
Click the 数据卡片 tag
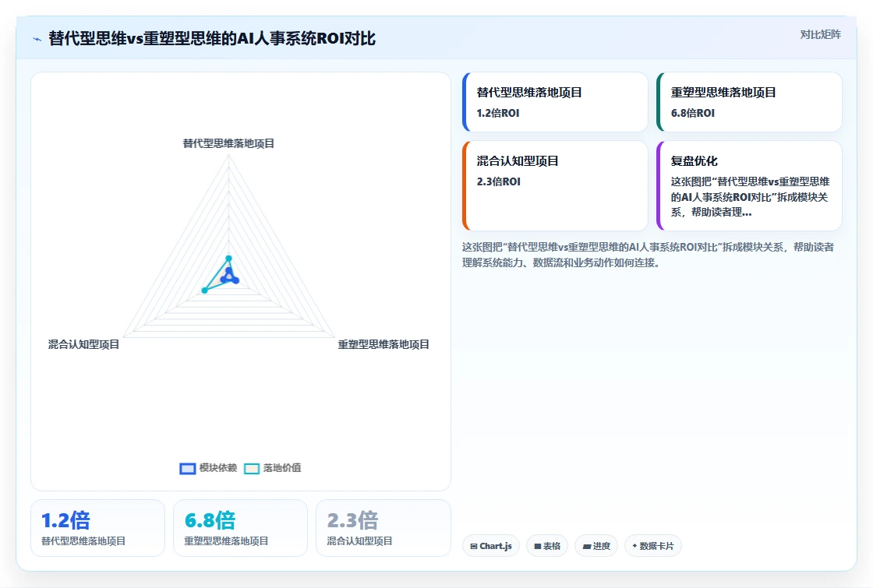point(653,546)
